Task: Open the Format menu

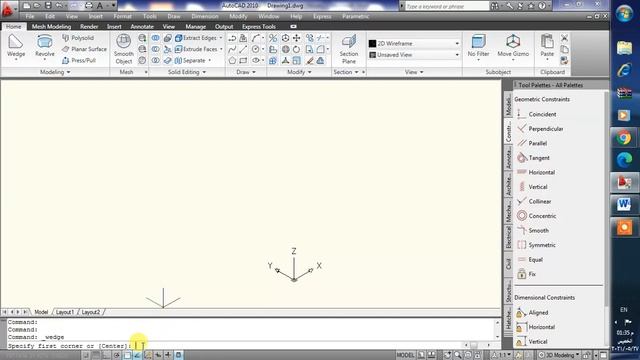Action: point(122,16)
